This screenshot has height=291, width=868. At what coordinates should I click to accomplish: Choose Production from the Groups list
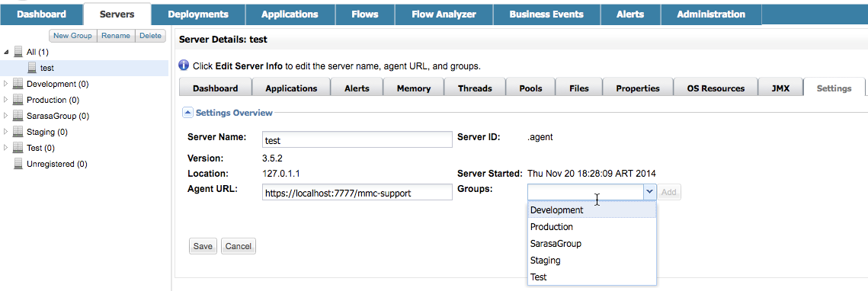(592, 227)
